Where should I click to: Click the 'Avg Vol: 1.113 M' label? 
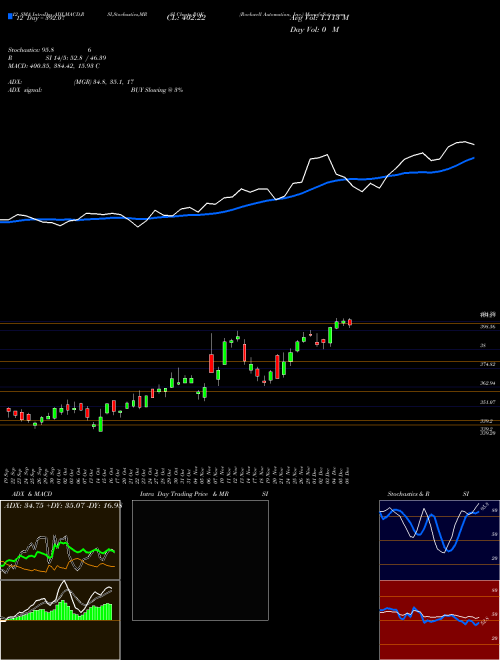(319, 18)
